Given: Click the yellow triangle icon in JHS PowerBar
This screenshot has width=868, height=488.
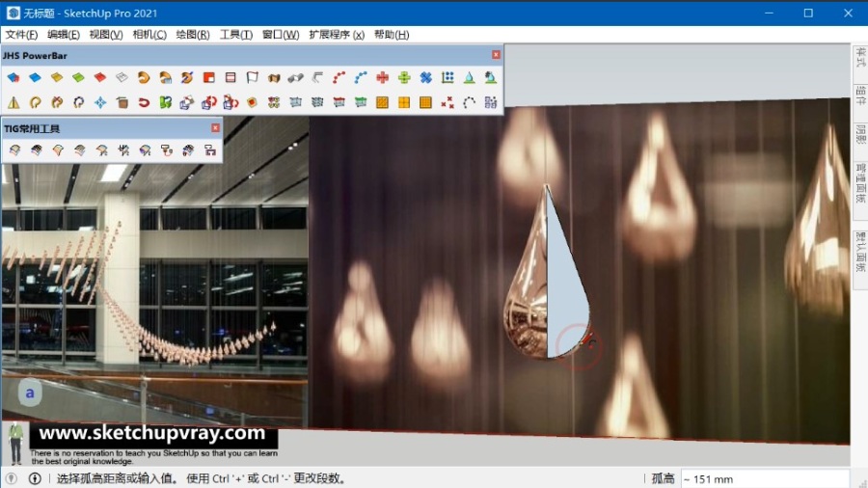Looking at the screenshot, I should pyautogui.click(x=14, y=102).
